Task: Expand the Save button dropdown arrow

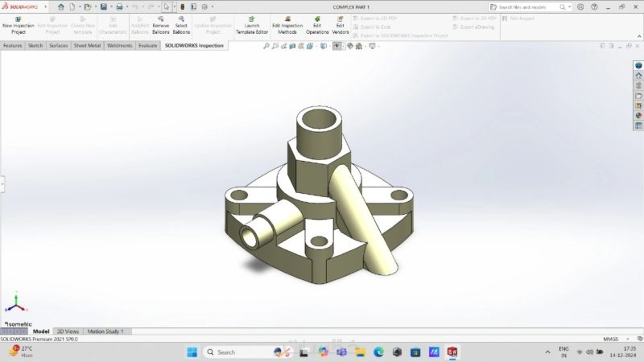Action: 111,7
